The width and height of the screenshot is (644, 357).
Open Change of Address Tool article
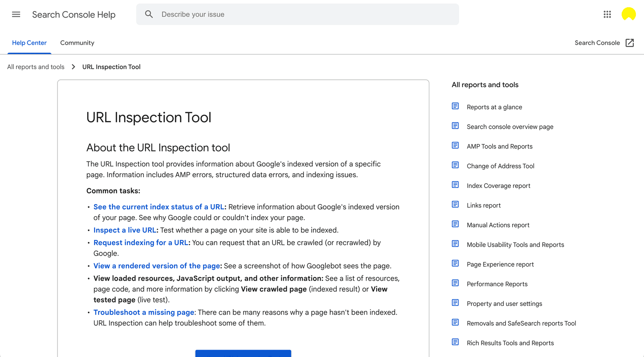click(x=501, y=166)
